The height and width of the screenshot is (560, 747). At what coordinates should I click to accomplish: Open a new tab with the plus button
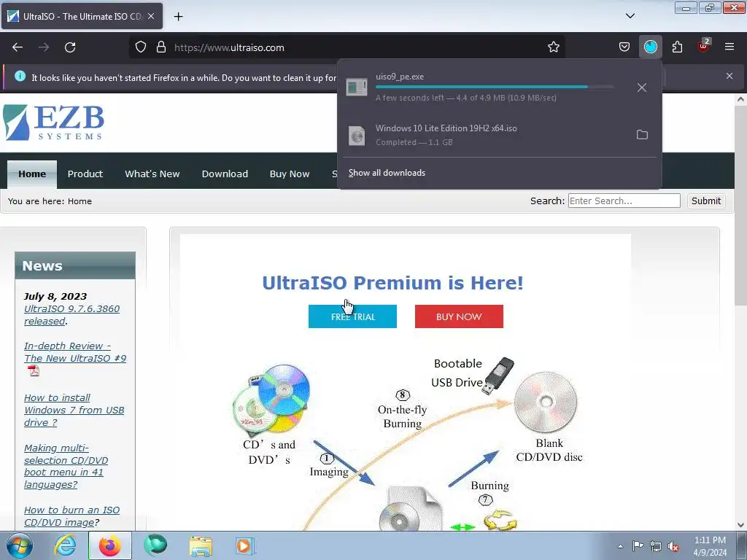[x=178, y=17]
